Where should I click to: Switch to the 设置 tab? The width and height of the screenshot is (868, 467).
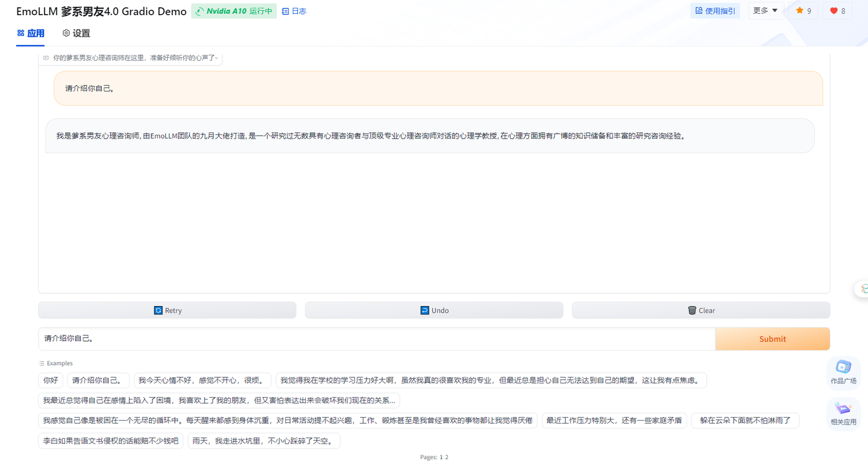pyautogui.click(x=76, y=33)
